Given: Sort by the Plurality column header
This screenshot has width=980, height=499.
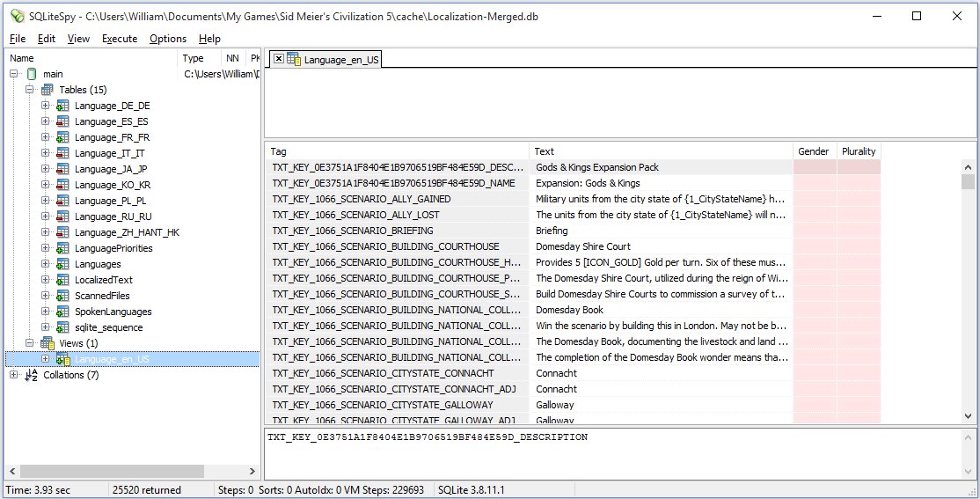Looking at the screenshot, I should click(x=859, y=151).
